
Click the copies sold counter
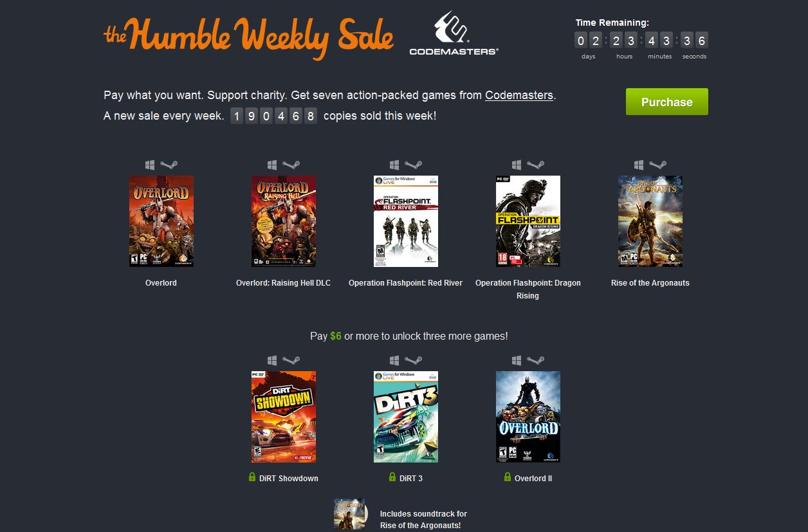click(274, 116)
